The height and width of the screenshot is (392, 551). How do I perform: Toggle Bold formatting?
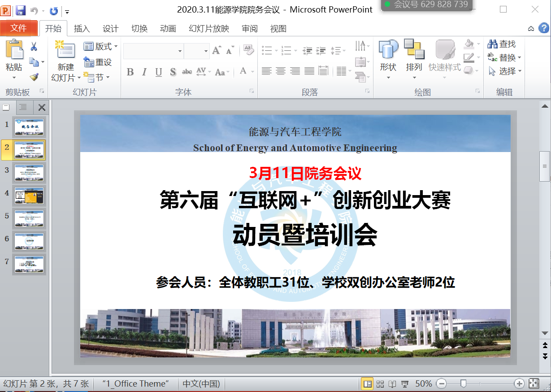point(130,72)
